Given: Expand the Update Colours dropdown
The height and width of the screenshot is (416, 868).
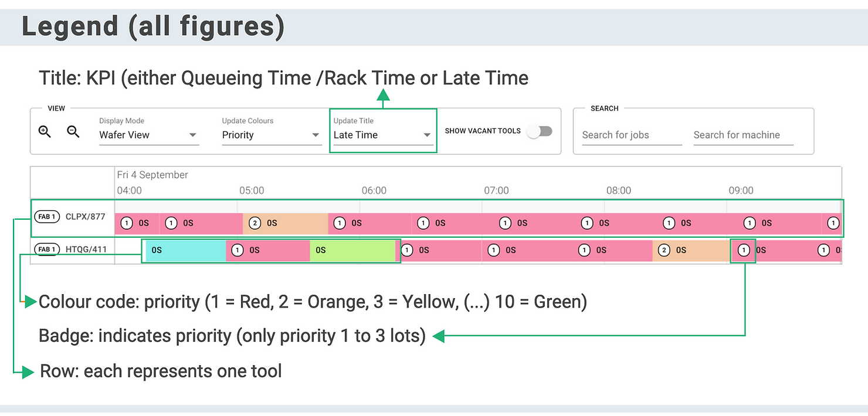Looking at the screenshot, I should (271, 135).
